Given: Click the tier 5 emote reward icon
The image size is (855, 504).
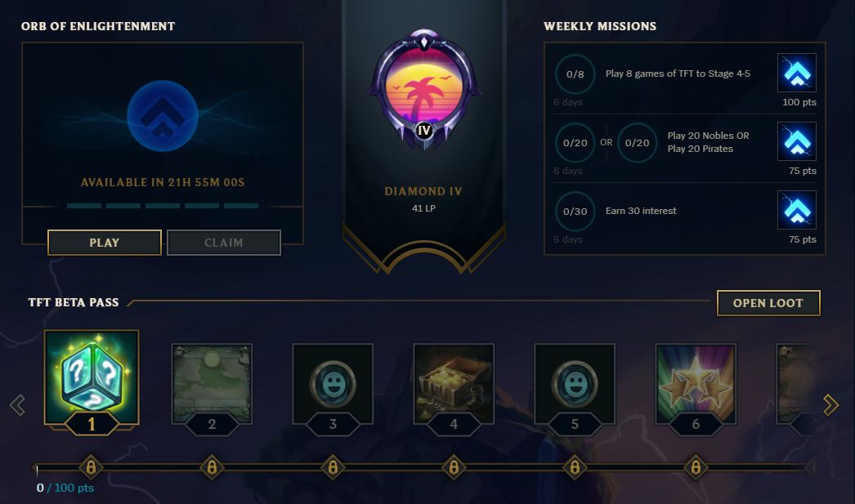Looking at the screenshot, I should click(575, 384).
